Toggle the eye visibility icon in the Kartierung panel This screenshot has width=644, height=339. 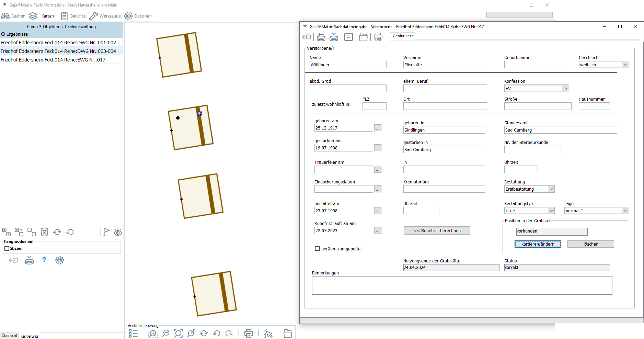(x=118, y=232)
